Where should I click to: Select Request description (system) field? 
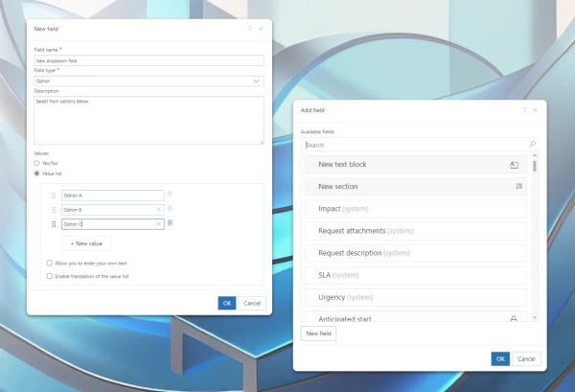(x=416, y=253)
